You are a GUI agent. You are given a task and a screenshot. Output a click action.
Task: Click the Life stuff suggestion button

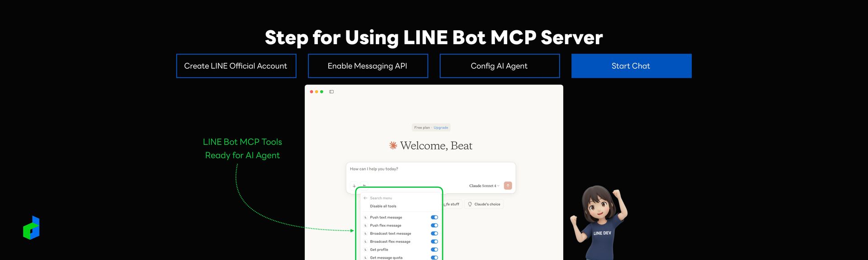452,204
